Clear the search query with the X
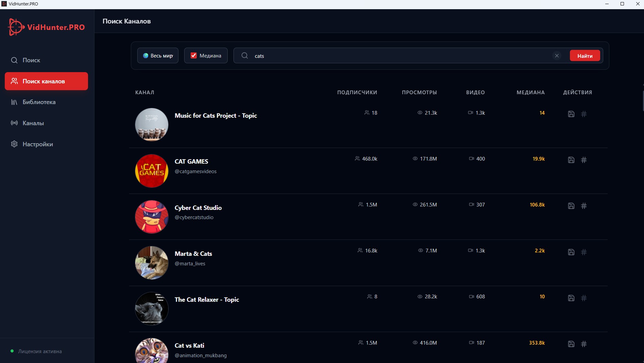The width and height of the screenshot is (644, 363). [557, 55]
